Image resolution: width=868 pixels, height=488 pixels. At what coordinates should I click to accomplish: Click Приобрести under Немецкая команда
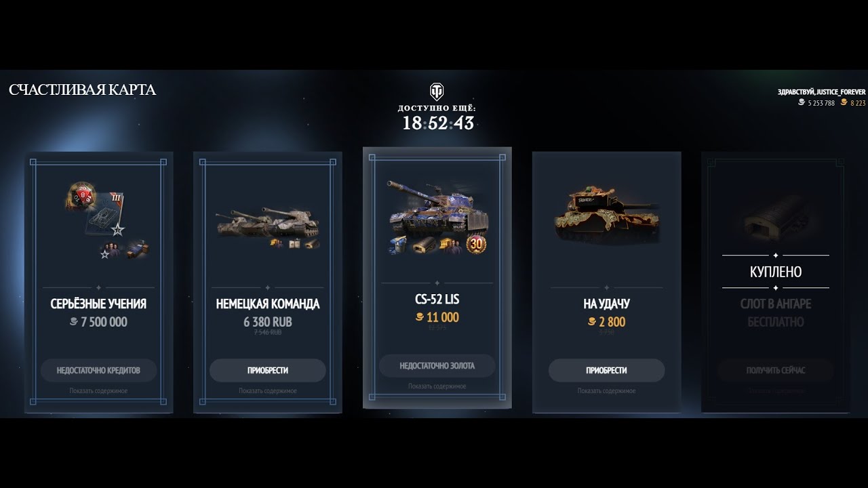pos(268,370)
